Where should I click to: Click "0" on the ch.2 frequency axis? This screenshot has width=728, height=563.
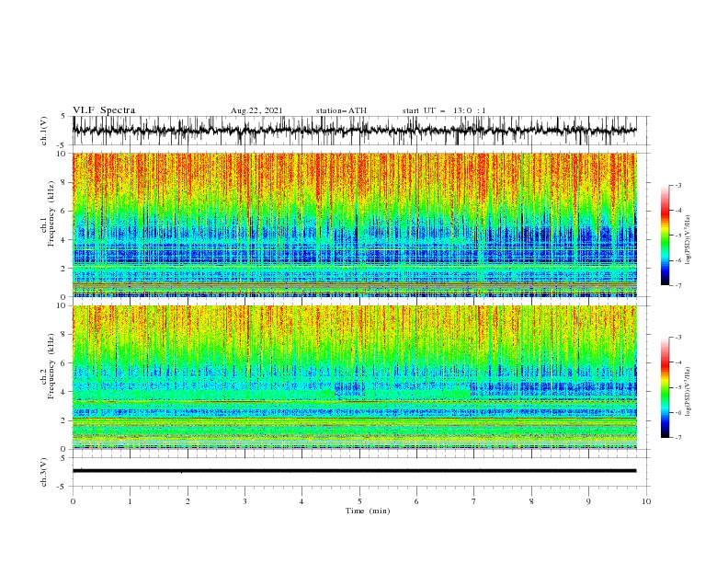[64, 449]
